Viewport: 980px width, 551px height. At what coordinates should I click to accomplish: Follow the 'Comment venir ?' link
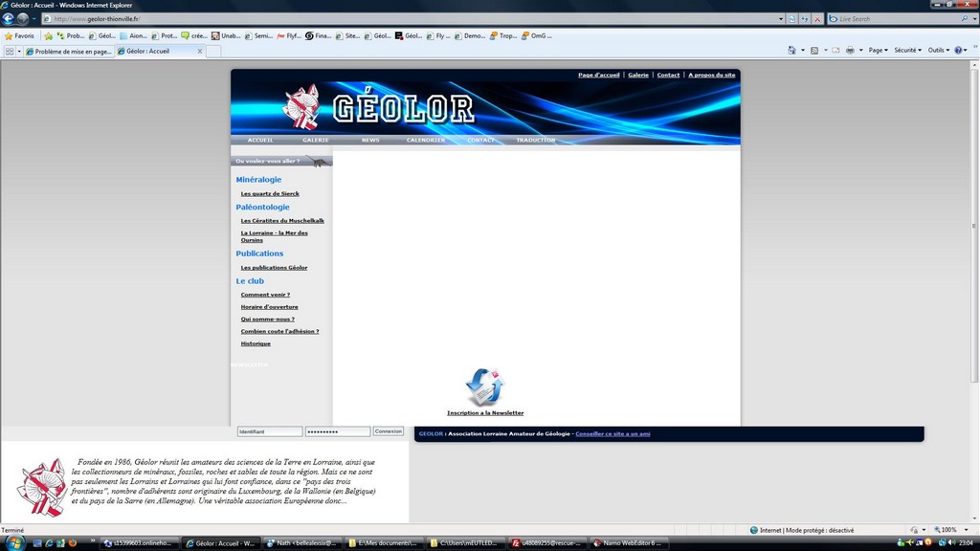pos(266,295)
